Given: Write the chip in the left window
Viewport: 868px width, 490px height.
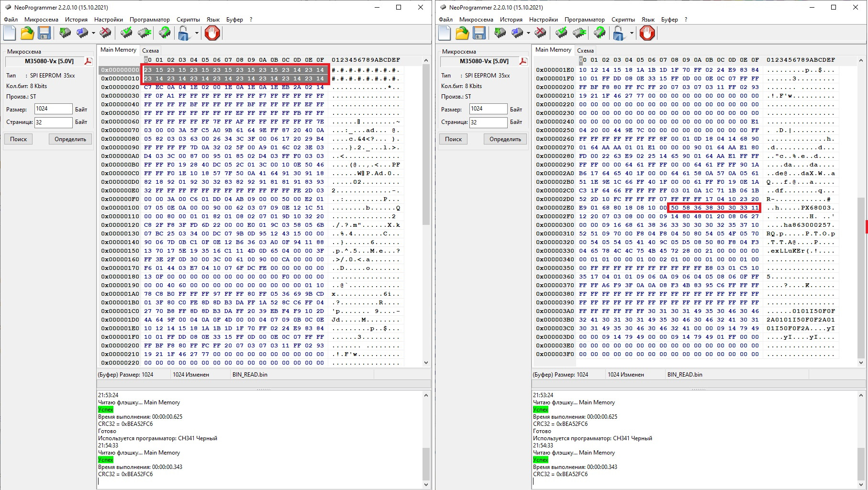Looking at the screenshot, I should click(82, 33).
